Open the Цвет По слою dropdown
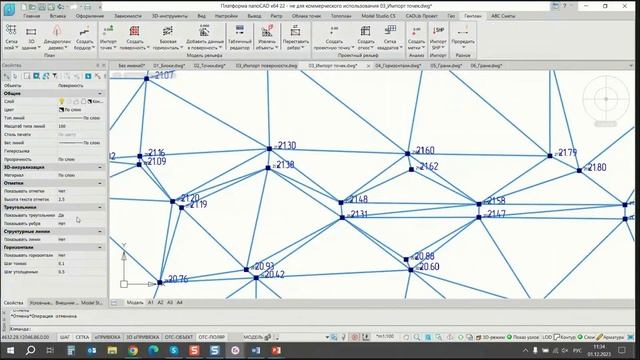 (81, 110)
